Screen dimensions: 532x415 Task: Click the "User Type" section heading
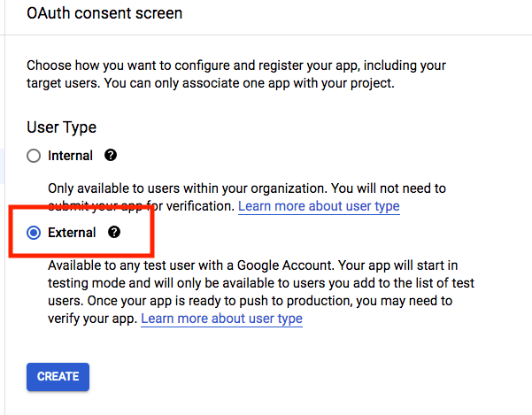[x=61, y=127]
